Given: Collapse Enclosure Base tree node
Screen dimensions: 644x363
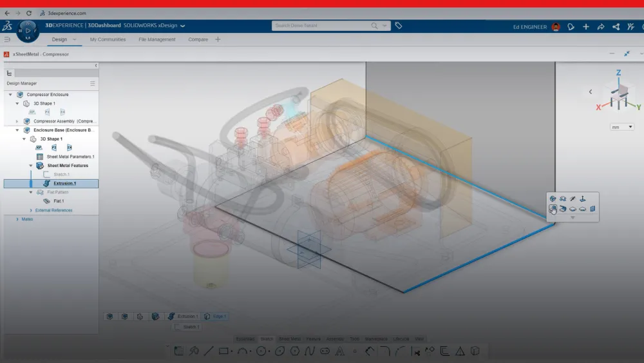Looking at the screenshot, I should coord(17,130).
